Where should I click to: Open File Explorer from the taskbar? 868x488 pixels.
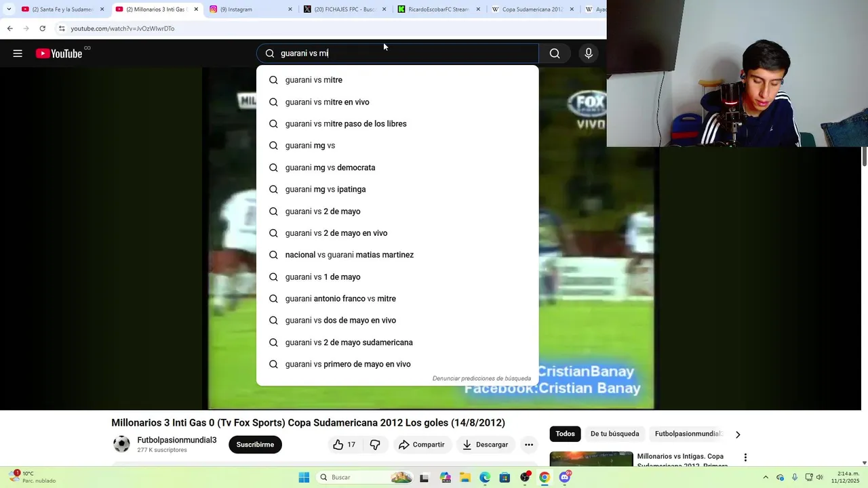click(465, 477)
